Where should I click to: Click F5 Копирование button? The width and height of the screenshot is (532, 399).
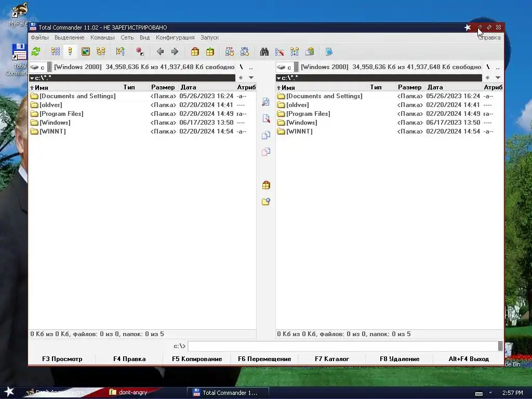point(197,359)
